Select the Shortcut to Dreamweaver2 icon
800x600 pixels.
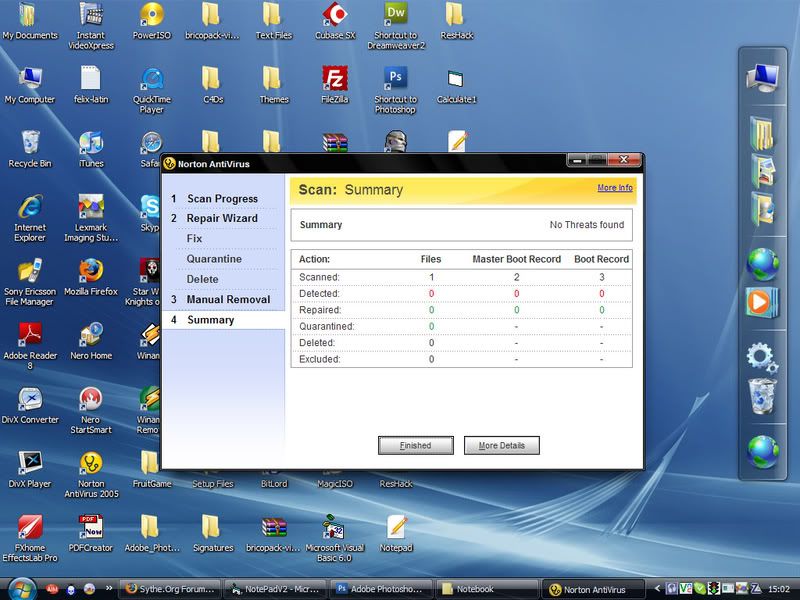pos(396,26)
